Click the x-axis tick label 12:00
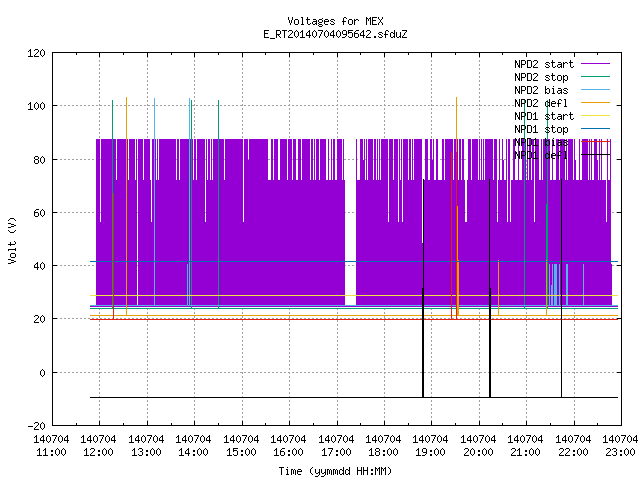The width and height of the screenshot is (640, 480). pyautogui.click(x=98, y=453)
